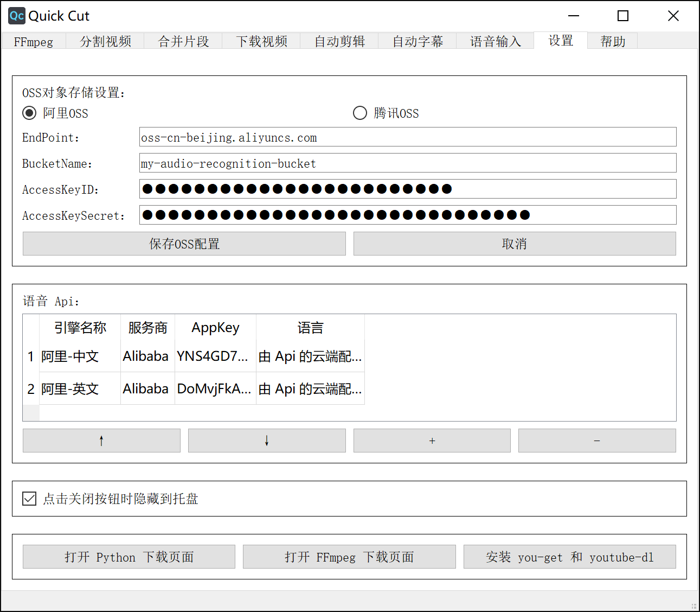This screenshot has height=612, width=700.
Task: Remove the selected Api with − button
Action: pos(597,441)
